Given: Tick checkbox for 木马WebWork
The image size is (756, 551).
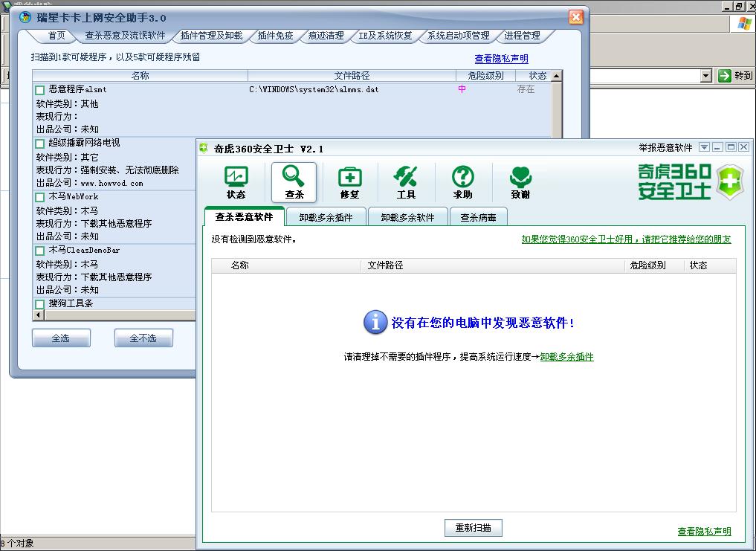Looking at the screenshot, I should (x=40, y=197).
